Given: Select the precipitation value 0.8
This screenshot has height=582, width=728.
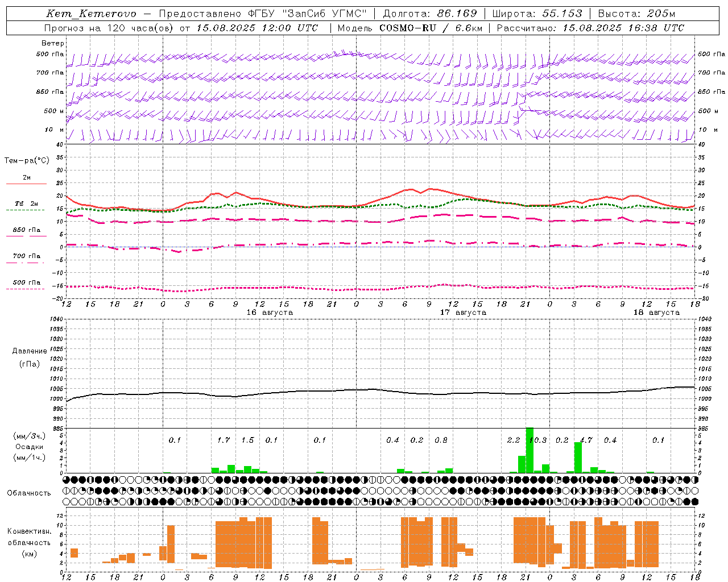Looking at the screenshot, I should click(x=441, y=440).
